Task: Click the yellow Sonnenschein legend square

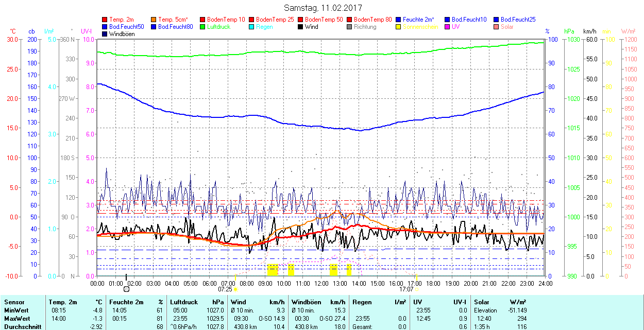Action: click(399, 27)
